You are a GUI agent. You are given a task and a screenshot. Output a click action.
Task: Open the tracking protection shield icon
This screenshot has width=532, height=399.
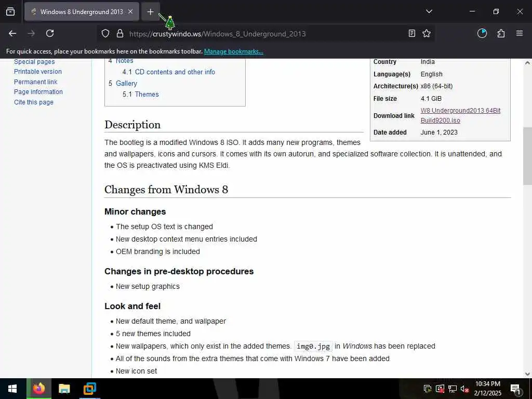point(105,34)
